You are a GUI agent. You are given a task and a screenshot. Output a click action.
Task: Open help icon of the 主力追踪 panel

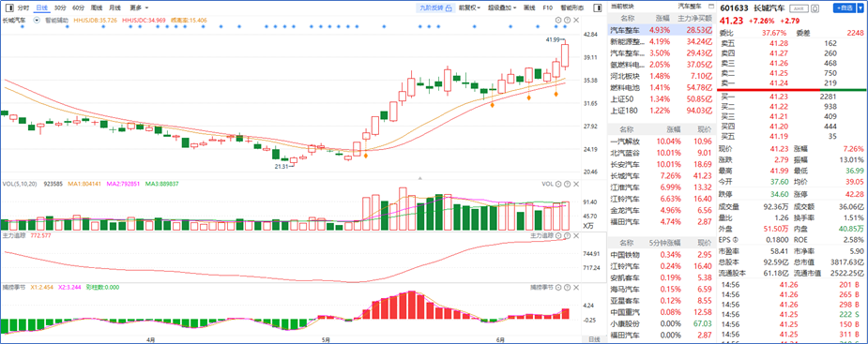tap(567, 235)
